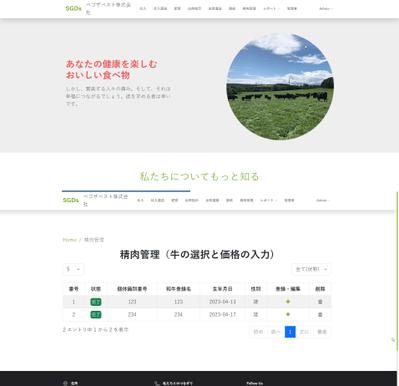Delete row 234 with the trash icon
This screenshot has height=386, width=399.
click(x=320, y=314)
